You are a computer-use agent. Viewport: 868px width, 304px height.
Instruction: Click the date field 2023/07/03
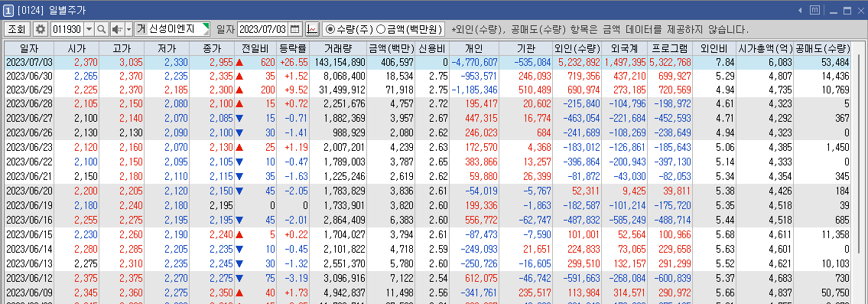(262, 29)
